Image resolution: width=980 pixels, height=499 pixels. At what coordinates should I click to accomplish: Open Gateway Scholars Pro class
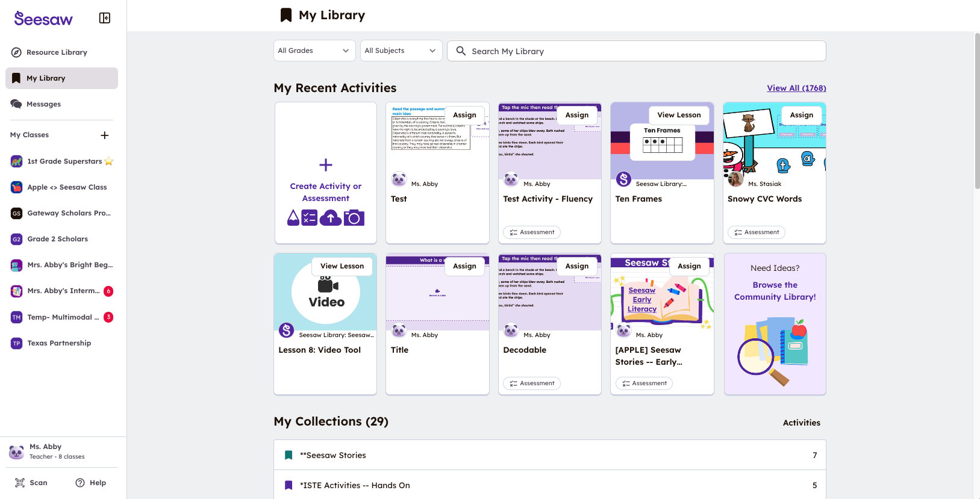(61, 213)
